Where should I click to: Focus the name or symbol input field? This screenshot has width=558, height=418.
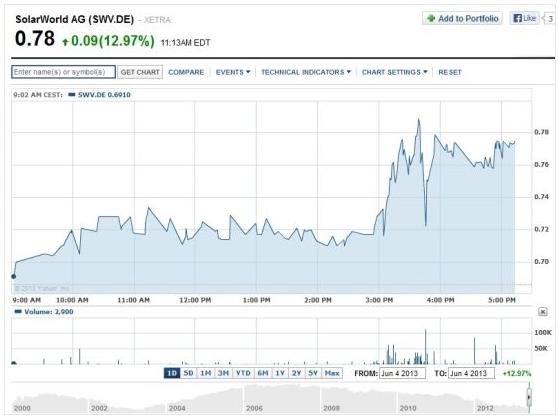pos(63,72)
